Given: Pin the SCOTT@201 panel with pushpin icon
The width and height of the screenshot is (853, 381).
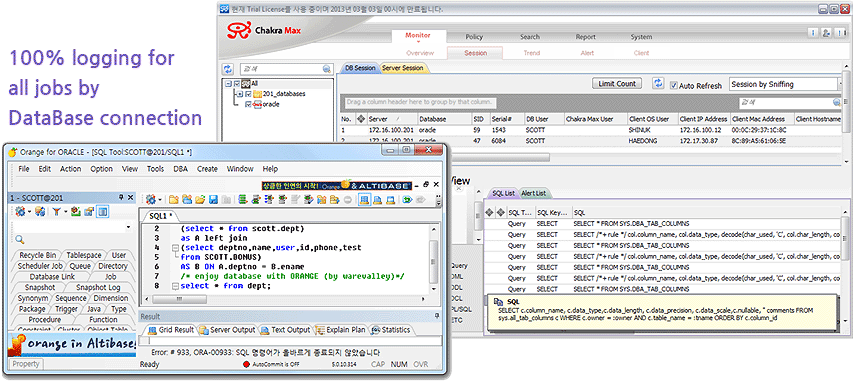Looking at the screenshot, I should coord(121,198).
